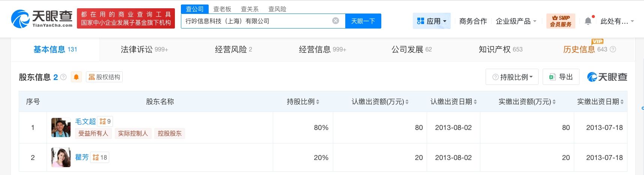
Task: Sort by 认缴出资额 column
Action: pyautogui.click(x=407, y=102)
